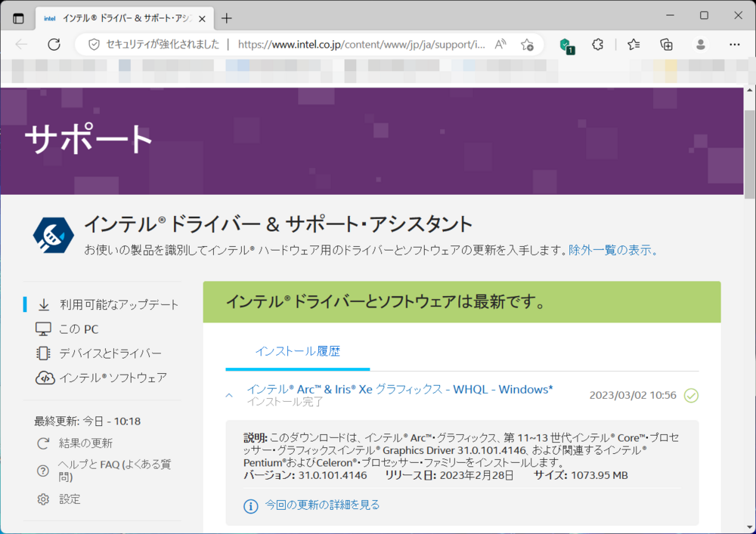Minimize the browser window

pyautogui.click(x=670, y=15)
